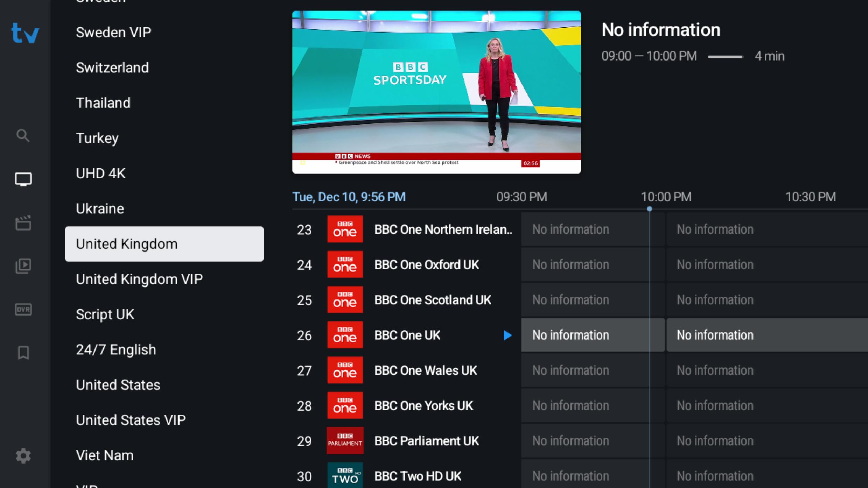Select the United Kingdom VIP category
Image resolution: width=868 pixels, height=488 pixels.
(x=164, y=279)
